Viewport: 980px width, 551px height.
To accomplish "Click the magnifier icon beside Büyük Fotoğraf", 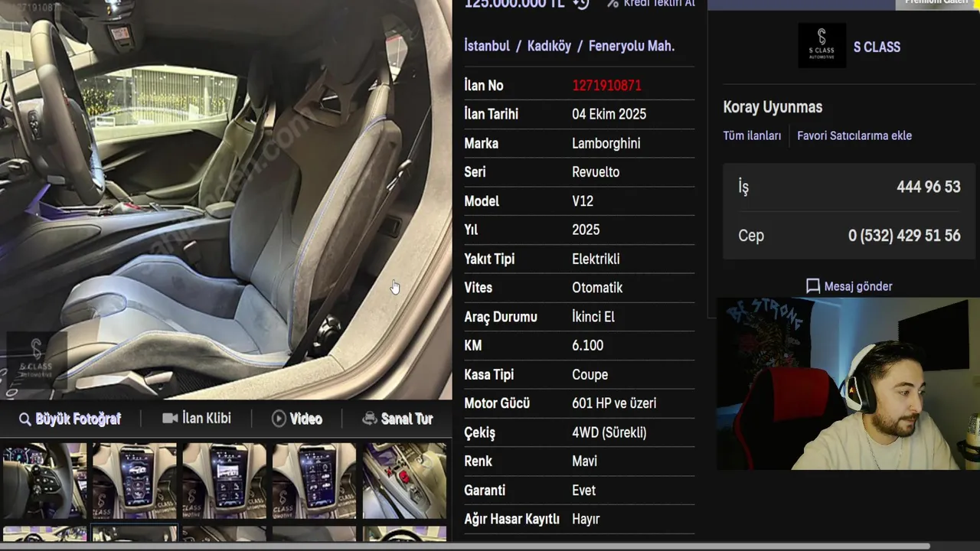I will (x=24, y=419).
